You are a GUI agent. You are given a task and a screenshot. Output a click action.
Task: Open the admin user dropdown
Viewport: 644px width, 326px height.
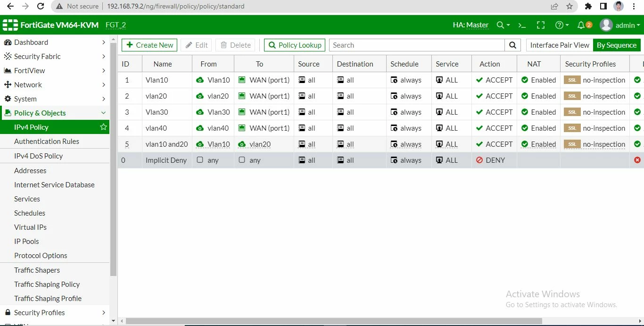619,25
